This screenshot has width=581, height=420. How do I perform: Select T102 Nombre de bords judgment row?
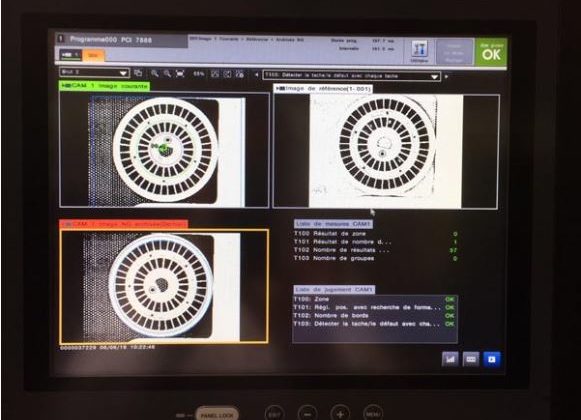(x=374, y=315)
